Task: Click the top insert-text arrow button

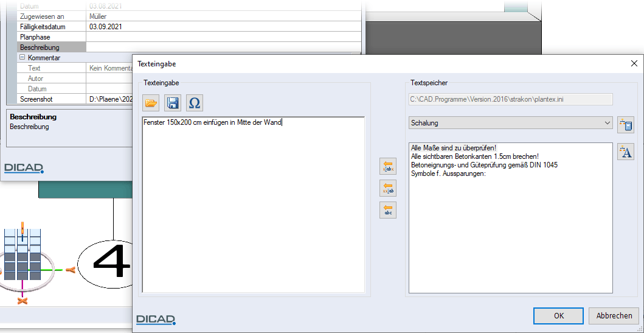Action: [x=388, y=166]
